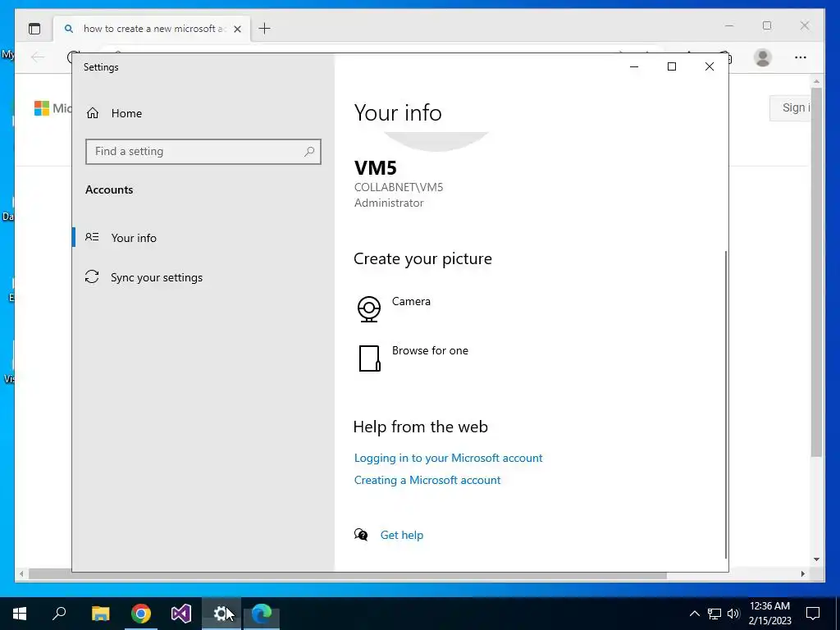
Task: Click the account name VM5 text
Action: pos(376,168)
